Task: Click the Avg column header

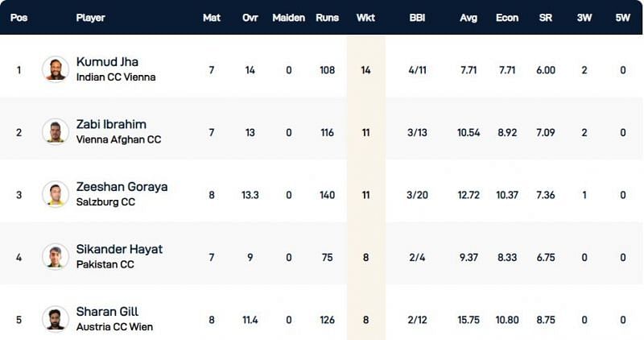Action: tap(468, 18)
